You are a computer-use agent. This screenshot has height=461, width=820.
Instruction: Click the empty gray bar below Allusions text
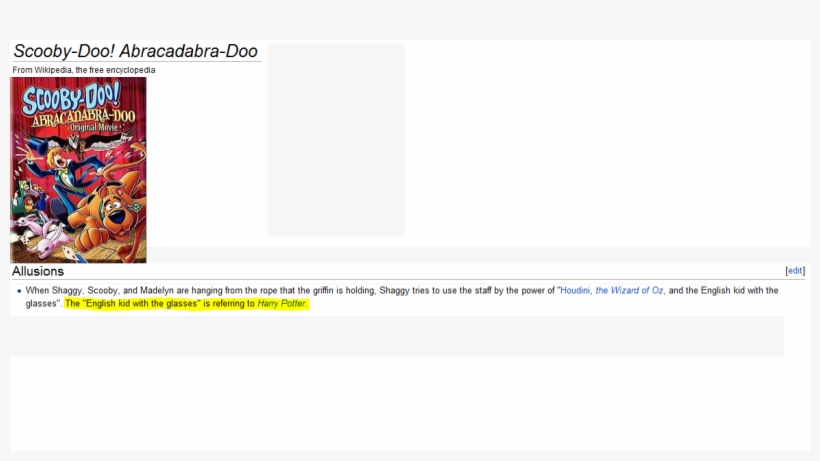click(396, 336)
